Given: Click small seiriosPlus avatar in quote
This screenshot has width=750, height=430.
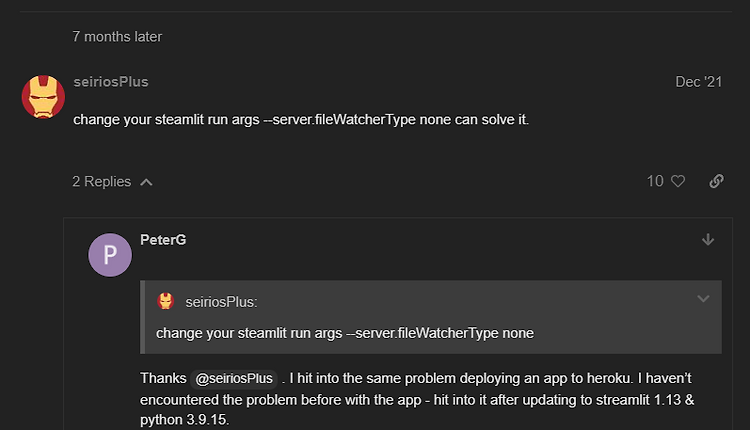Looking at the screenshot, I should 165,301.
